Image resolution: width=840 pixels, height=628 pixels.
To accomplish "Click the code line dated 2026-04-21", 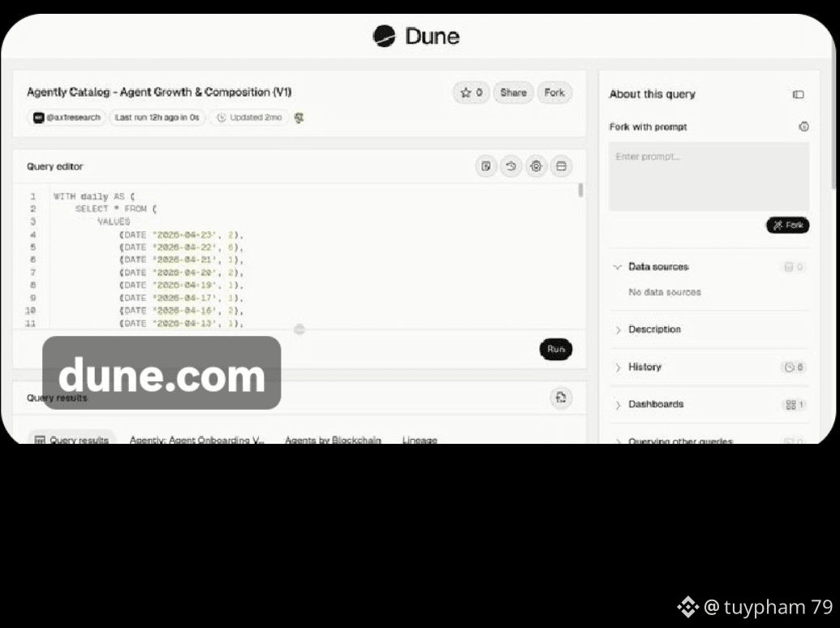I will tap(182, 260).
